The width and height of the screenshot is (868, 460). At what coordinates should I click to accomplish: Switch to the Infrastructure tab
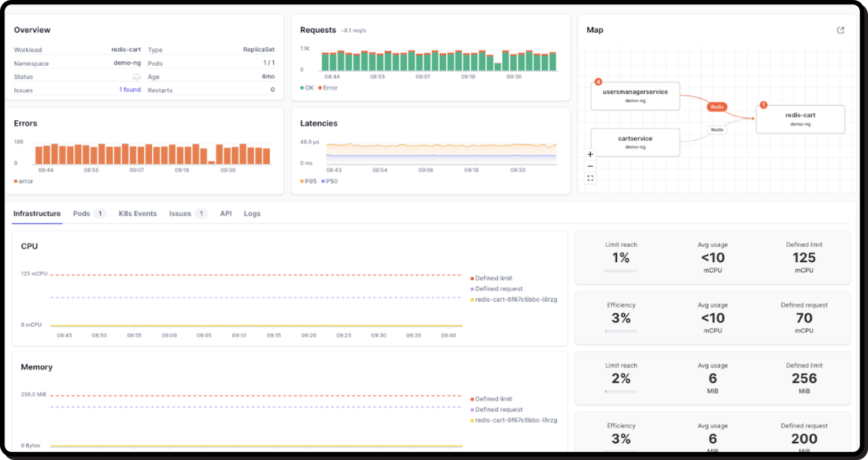(37, 214)
